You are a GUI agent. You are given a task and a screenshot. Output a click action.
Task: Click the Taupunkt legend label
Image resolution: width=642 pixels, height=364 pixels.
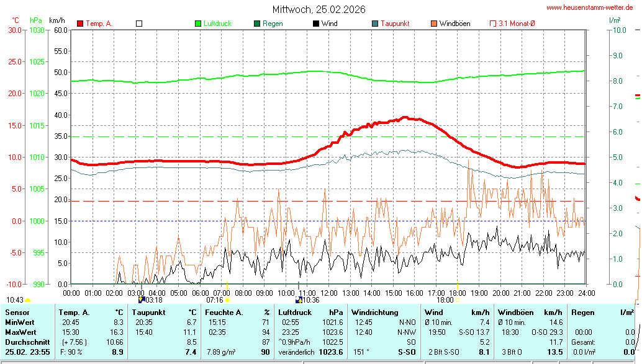[395, 24]
